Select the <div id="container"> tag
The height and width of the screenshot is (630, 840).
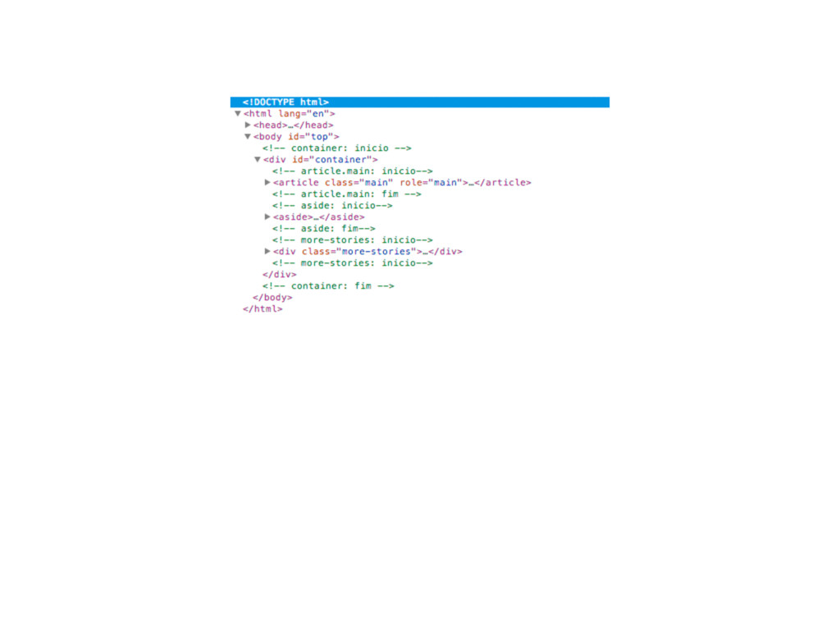pyautogui.click(x=321, y=160)
